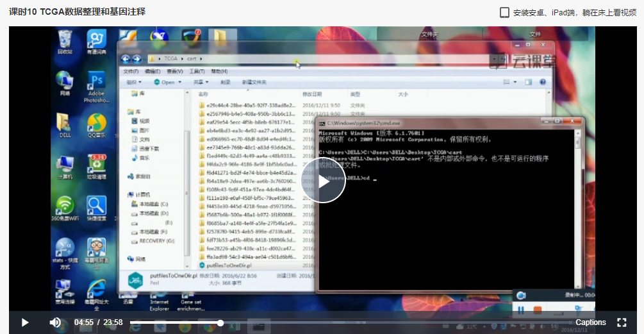Viewport: 644px width, 334px height.
Task: Open the 查看(V) menu in Explorer
Action: tap(175, 71)
